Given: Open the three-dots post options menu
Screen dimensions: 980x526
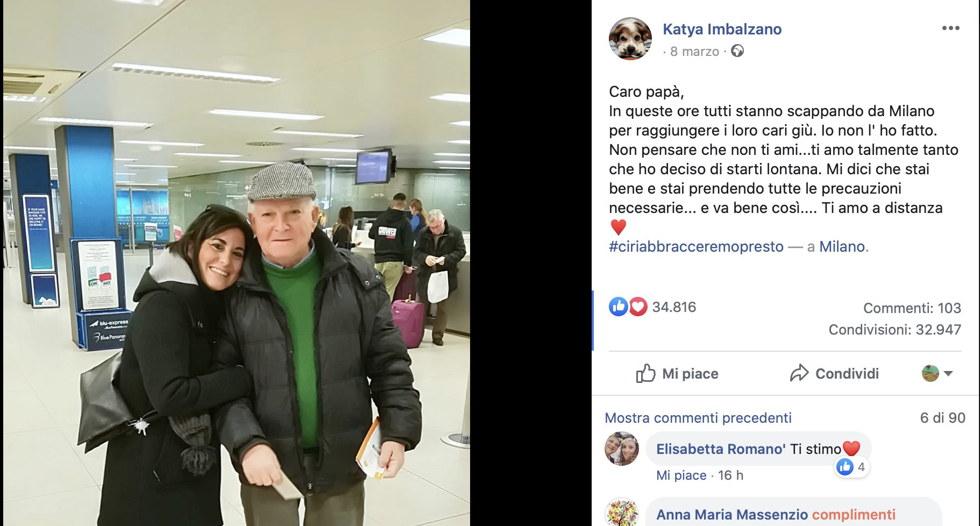Looking at the screenshot, I should click(950, 29).
